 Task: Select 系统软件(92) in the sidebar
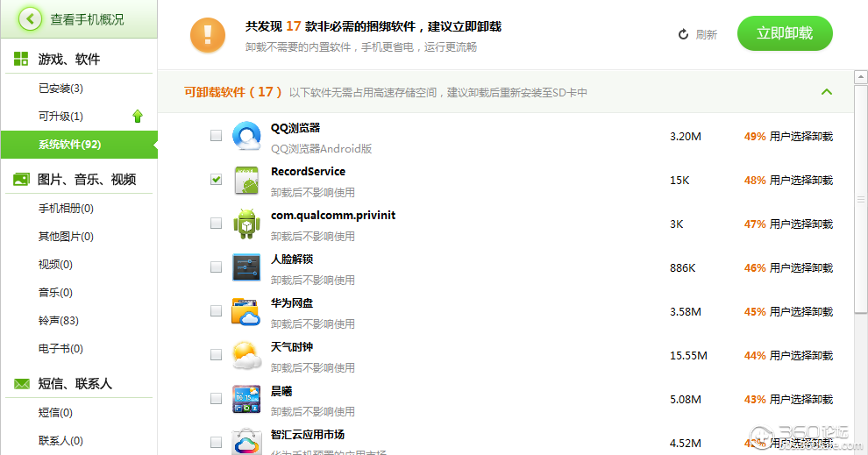click(x=79, y=145)
